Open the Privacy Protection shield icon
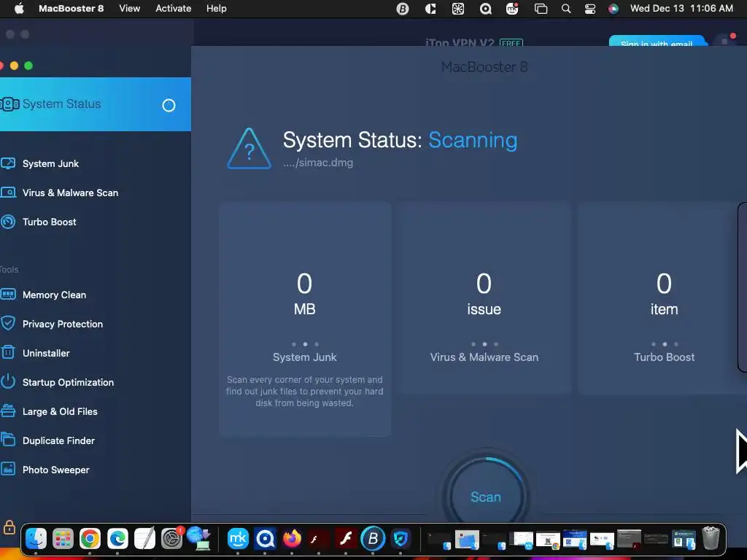The width and height of the screenshot is (747, 560). 7,323
